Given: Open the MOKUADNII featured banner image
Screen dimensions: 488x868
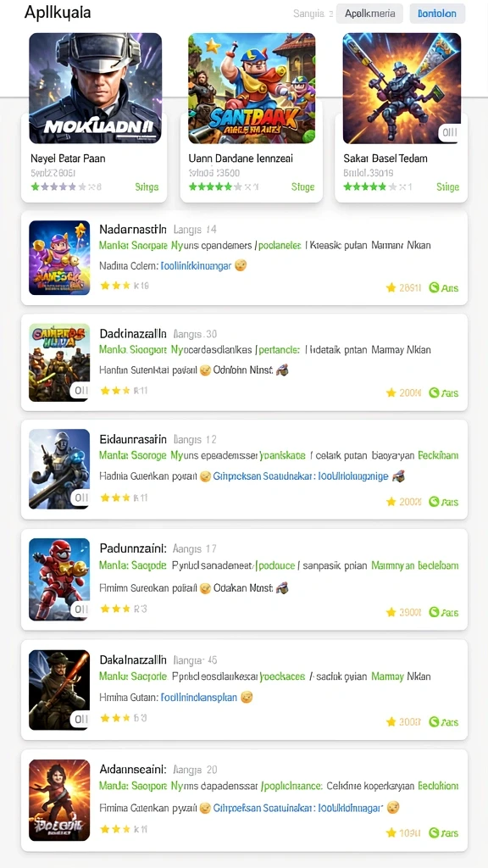Looking at the screenshot, I should (95, 88).
